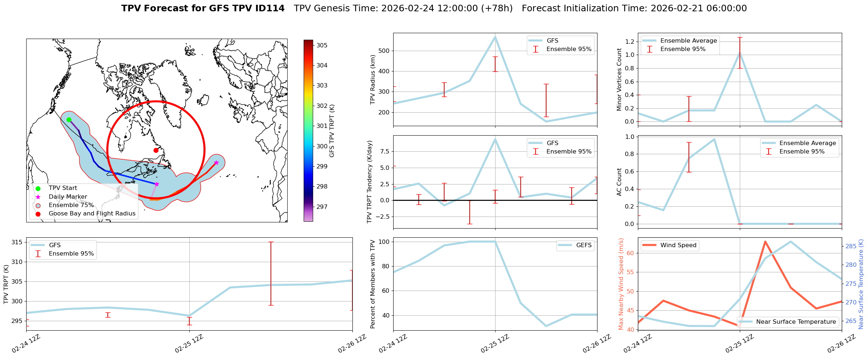Click the dark red top of the colorbar
The width and height of the screenshot is (868, 358).
coord(308,42)
